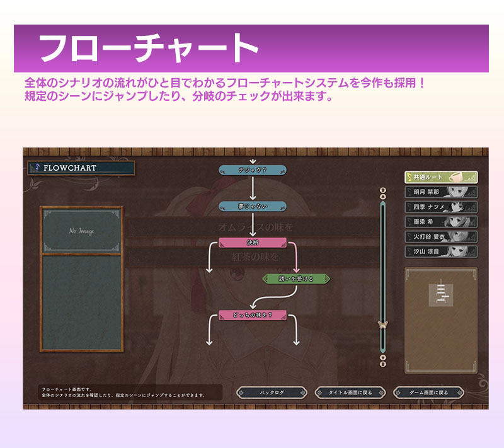Click the butterfly scrollbar handle
504x448 pixels.
pos(382,325)
